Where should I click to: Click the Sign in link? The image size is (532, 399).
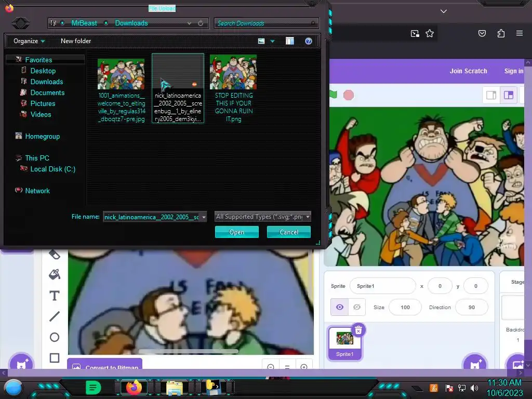513,71
